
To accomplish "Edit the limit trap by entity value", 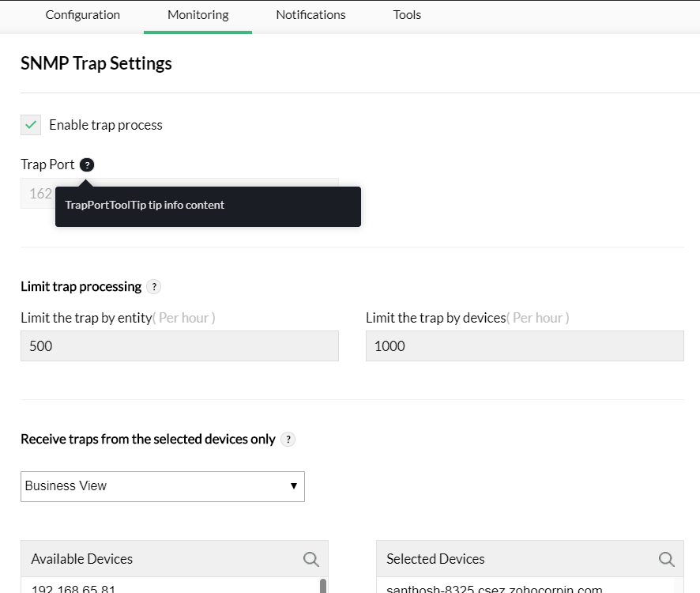I will [179, 346].
